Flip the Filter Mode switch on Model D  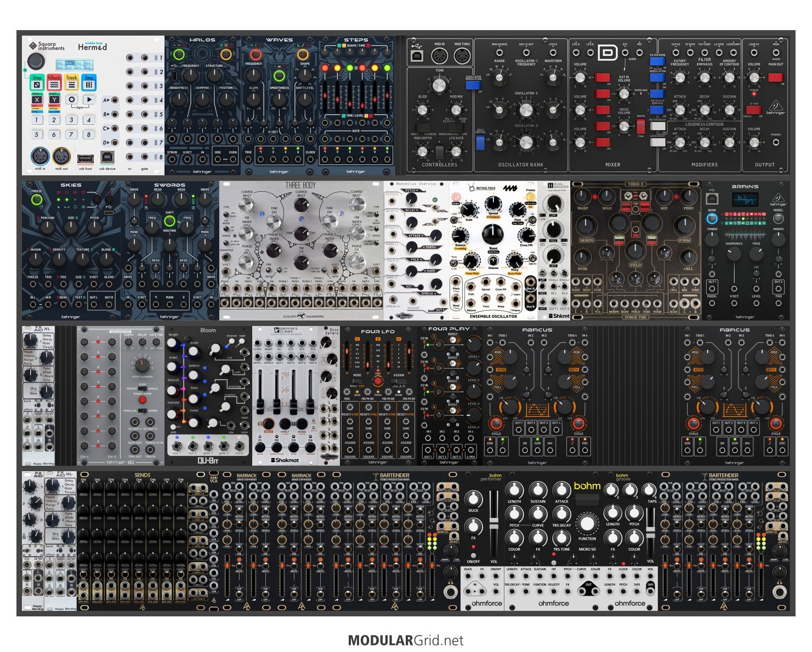coord(657,61)
